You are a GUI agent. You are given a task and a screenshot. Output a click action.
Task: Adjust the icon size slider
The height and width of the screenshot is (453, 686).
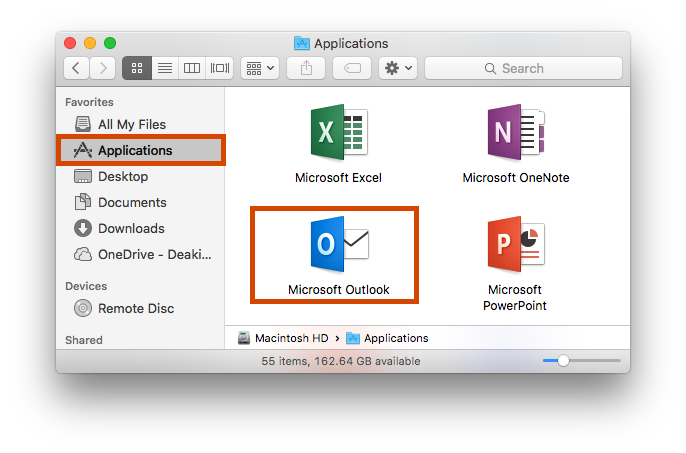tap(564, 361)
